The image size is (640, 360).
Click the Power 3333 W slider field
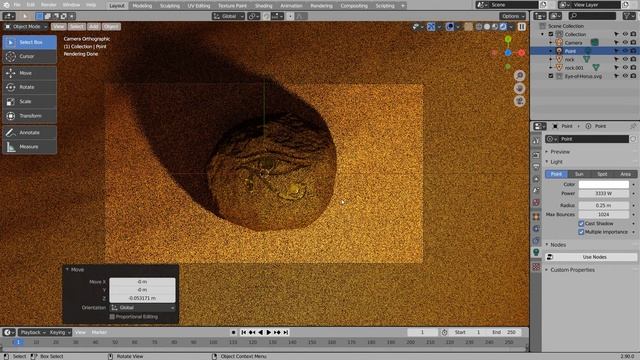pyautogui.click(x=604, y=193)
